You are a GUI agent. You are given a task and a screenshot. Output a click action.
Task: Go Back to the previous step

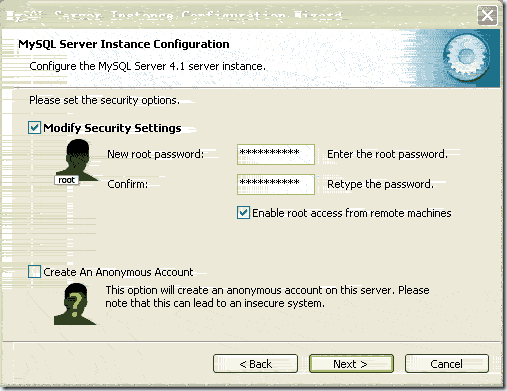coord(255,364)
